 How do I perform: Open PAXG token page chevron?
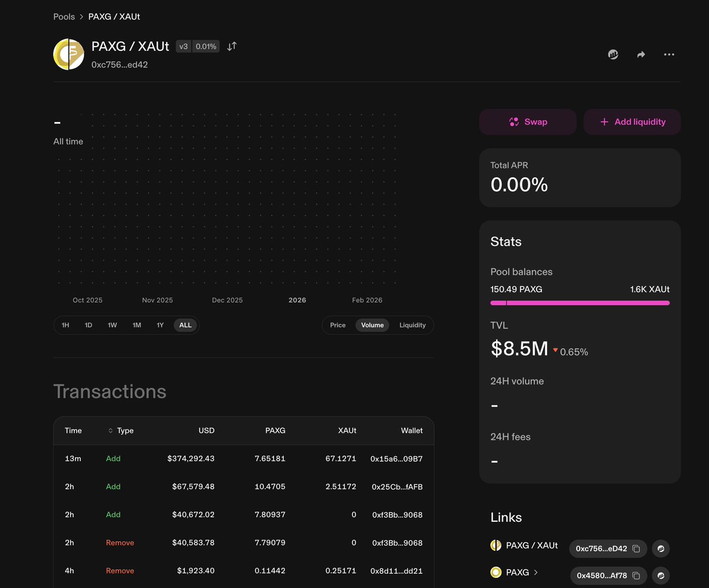tap(536, 572)
